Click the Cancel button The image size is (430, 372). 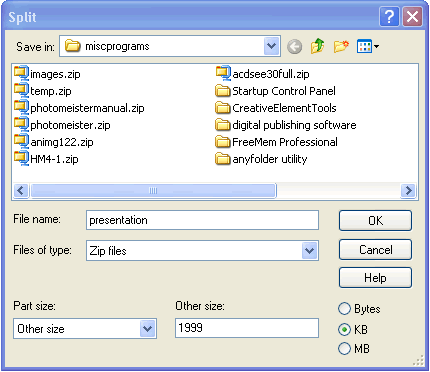pos(375,250)
